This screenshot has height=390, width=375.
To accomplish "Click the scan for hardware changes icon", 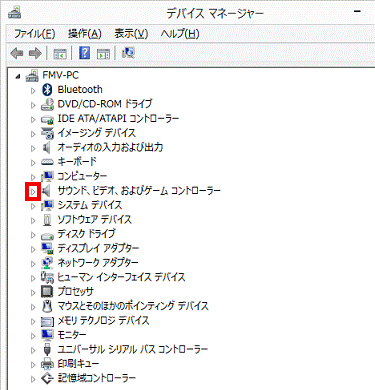I will tap(128, 53).
